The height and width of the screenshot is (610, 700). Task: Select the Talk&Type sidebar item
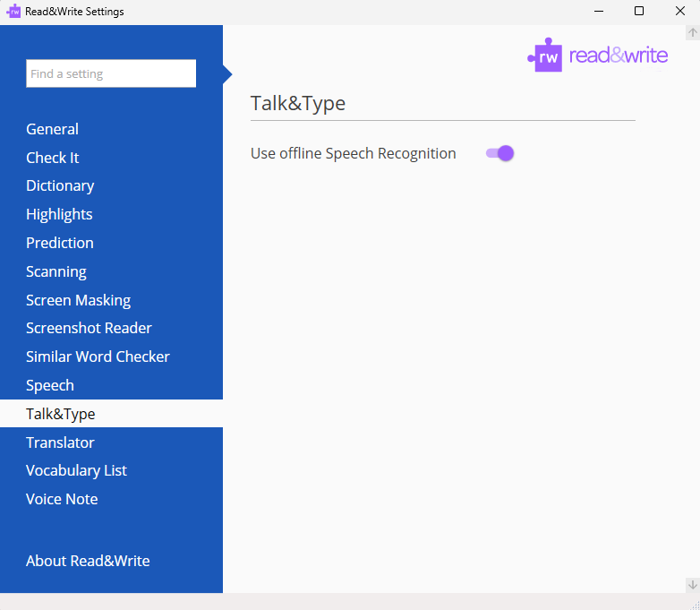[x=111, y=414]
